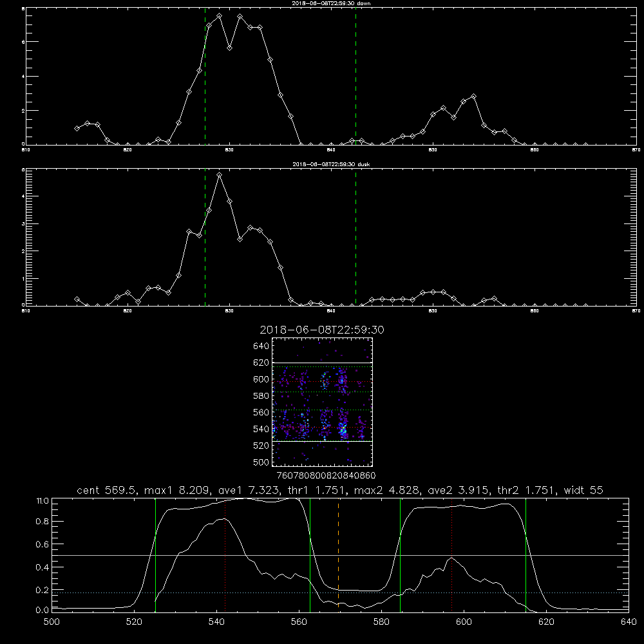644x644 pixels.
Task: Click the 870 x-axis label under dusk plot
Action: click(636, 311)
